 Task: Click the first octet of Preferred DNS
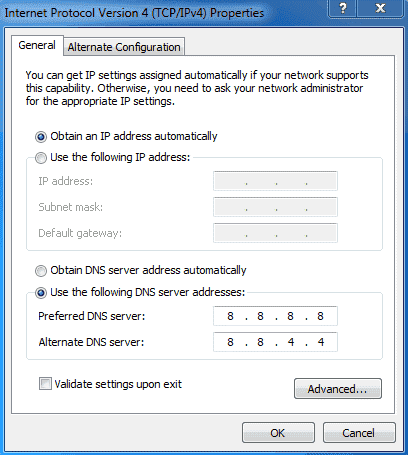(x=230, y=316)
